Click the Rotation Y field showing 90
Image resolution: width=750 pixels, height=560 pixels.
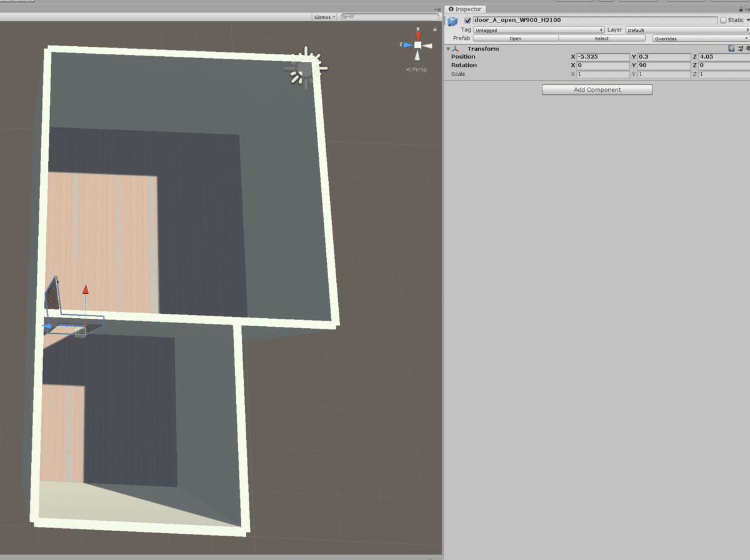pyautogui.click(x=664, y=66)
